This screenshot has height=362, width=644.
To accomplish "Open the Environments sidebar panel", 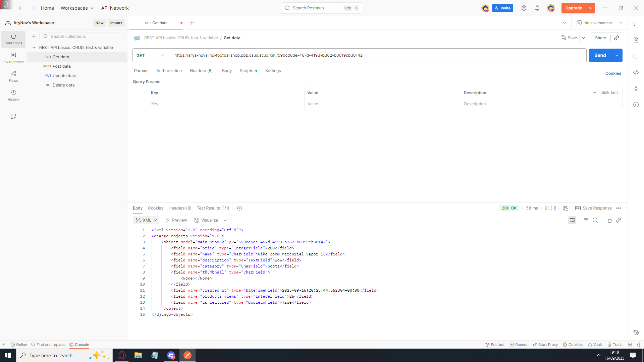I will click(x=13, y=58).
